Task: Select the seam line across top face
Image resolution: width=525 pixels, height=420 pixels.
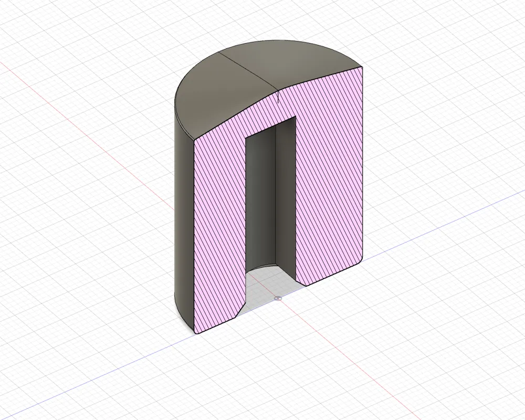Action: pos(249,71)
